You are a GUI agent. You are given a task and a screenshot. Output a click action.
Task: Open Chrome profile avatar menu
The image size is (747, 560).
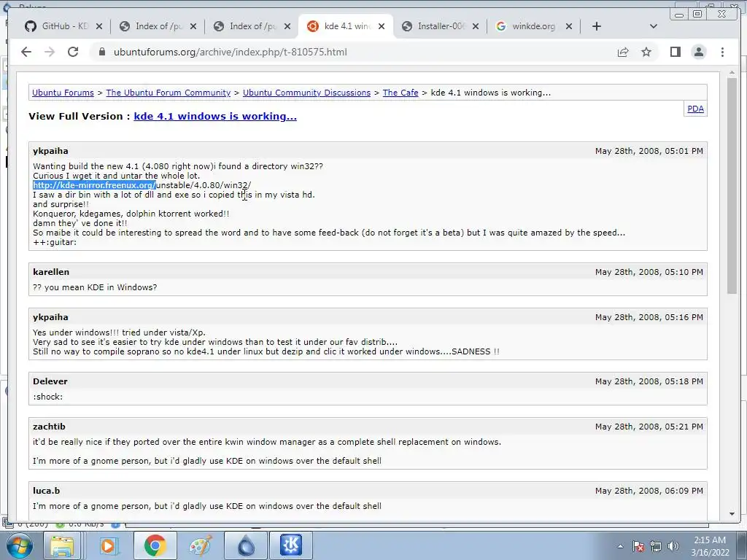[x=699, y=52]
